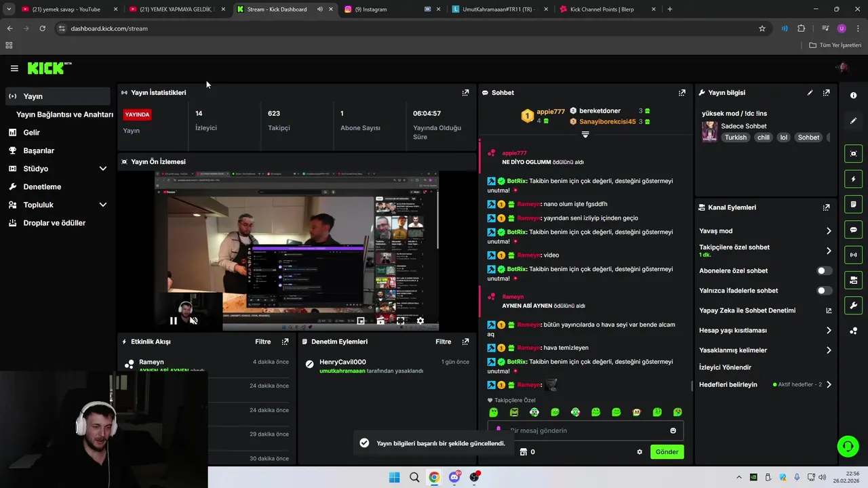Open Filtre in Etkinlik Akışı panel
Screen dimensions: 868x488
point(263,342)
